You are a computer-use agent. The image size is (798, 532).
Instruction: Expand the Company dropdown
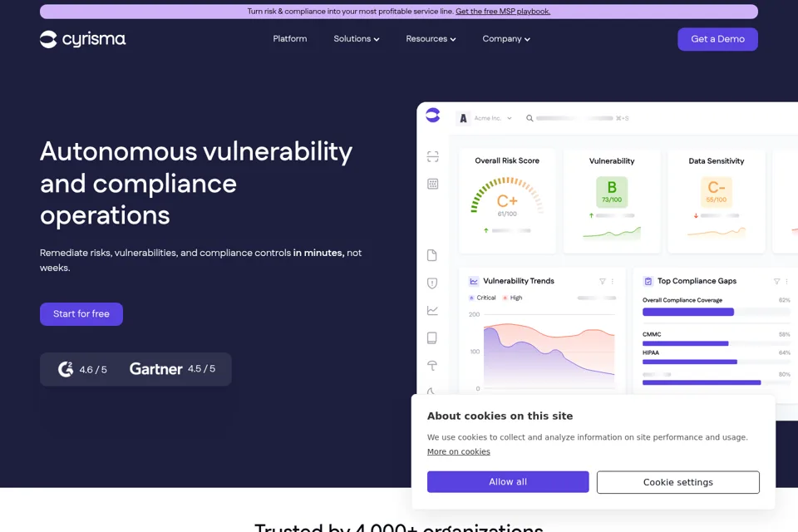pyautogui.click(x=506, y=39)
